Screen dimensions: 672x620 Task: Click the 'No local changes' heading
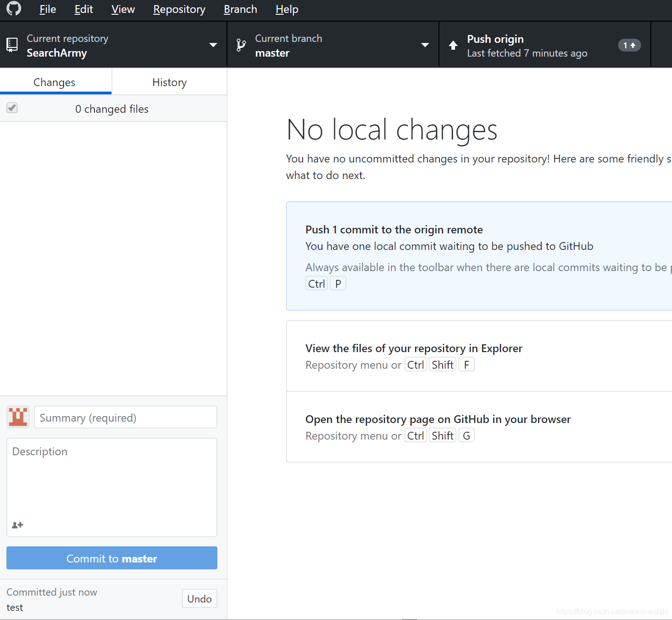coord(392,129)
